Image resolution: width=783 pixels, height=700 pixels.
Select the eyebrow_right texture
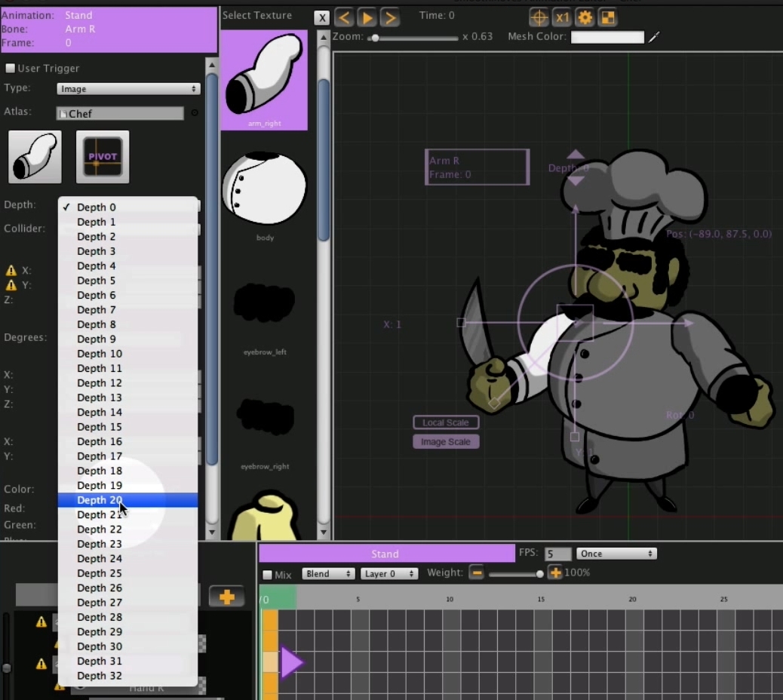(x=264, y=425)
